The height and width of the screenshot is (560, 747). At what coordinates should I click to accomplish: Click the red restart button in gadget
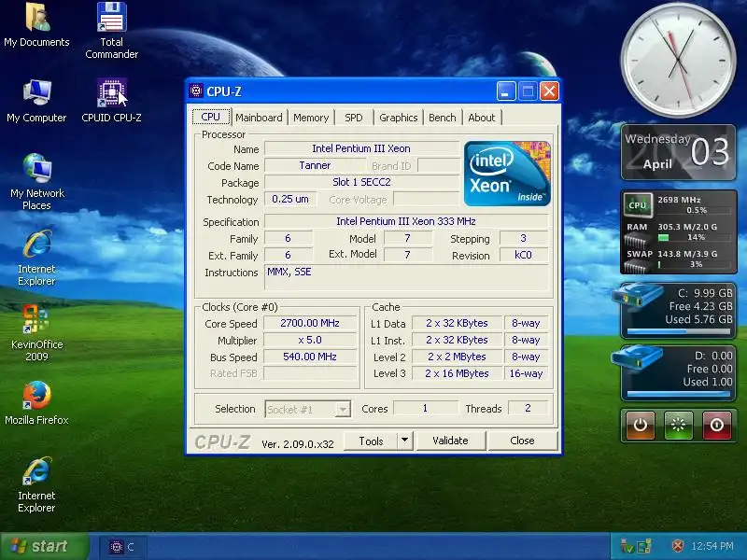pos(716,425)
